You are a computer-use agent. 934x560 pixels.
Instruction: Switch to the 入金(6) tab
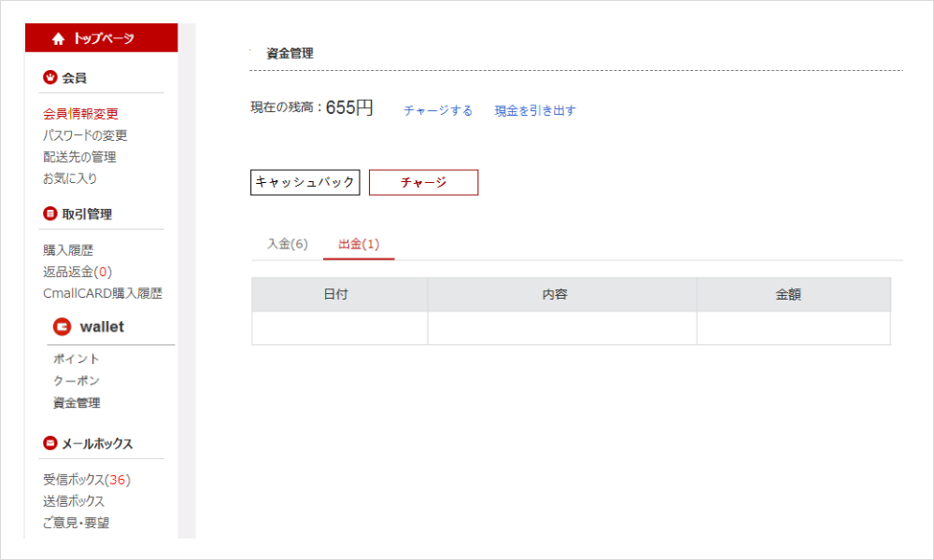coord(287,244)
